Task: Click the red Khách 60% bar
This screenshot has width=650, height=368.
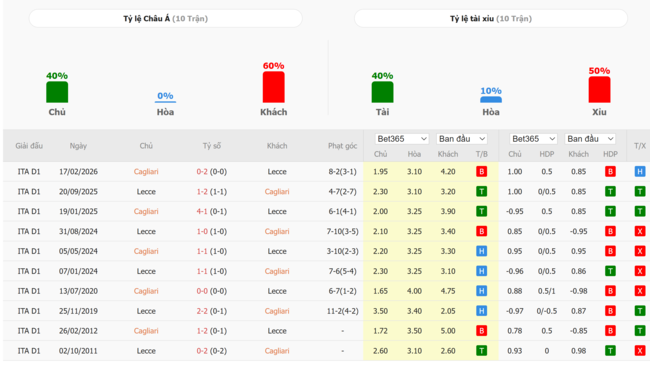Action: point(274,87)
